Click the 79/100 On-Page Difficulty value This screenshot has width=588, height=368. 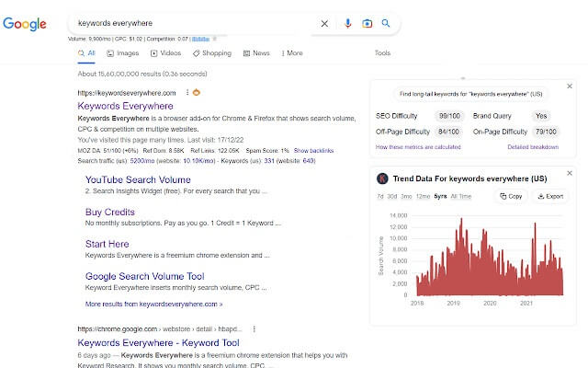pos(546,132)
